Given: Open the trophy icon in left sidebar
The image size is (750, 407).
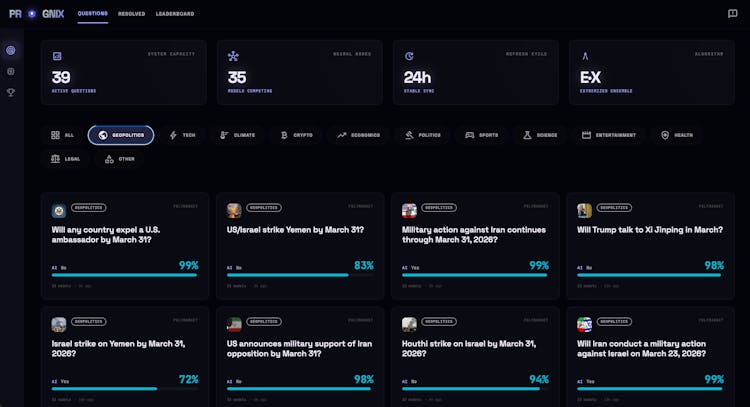Looking at the screenshot, I should coord(11,92).
